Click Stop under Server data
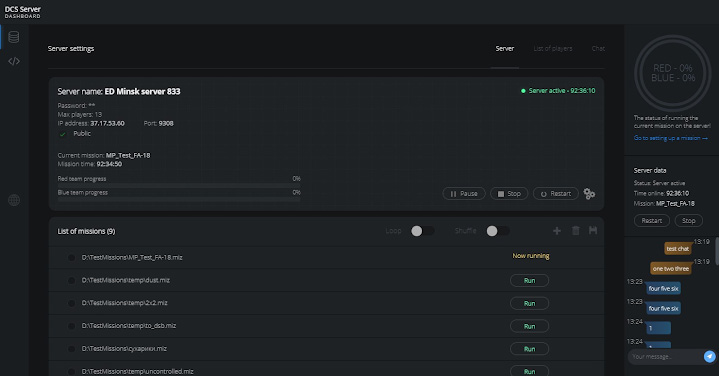 pyautogui.click(x=689, y=221)
